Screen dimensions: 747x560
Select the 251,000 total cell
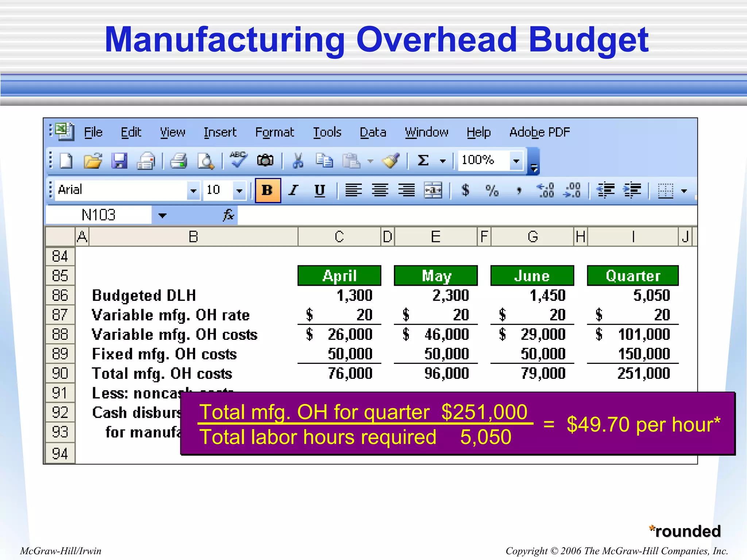tap(633, 373)
